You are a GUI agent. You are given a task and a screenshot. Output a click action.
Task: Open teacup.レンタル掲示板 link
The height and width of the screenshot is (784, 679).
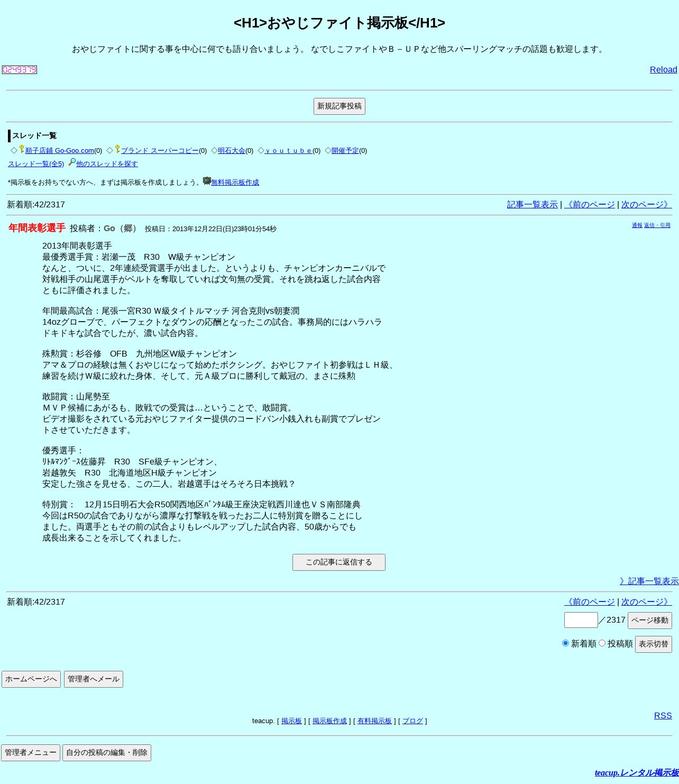637,773
